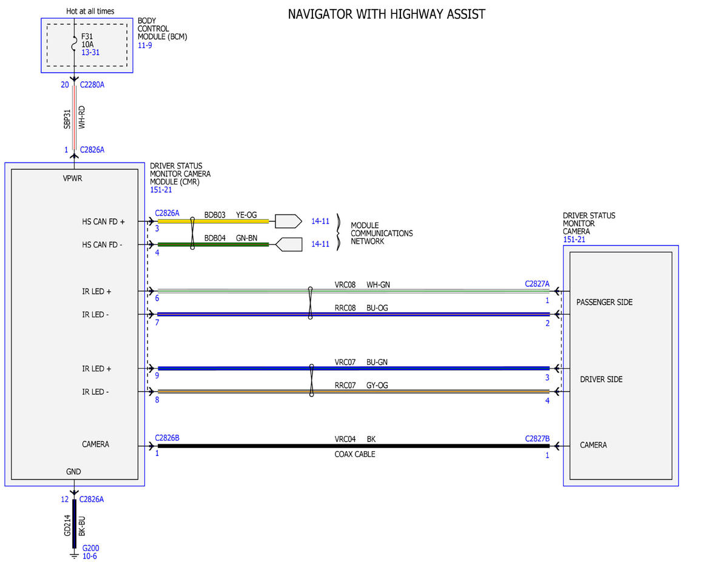Click the green BDB04 wire
Screen dimensions: 728x562
click(x=213, y=244)
